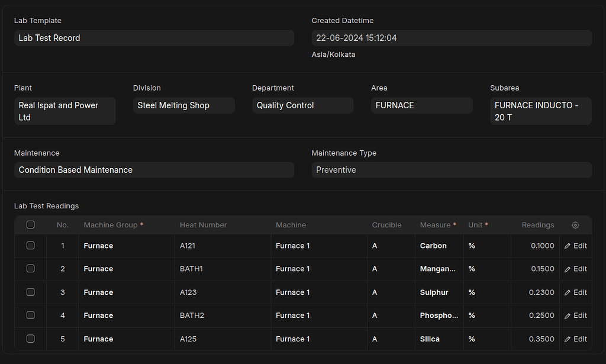Click the Lab Template field
This screenshot has height=364, width=606.
154,38
